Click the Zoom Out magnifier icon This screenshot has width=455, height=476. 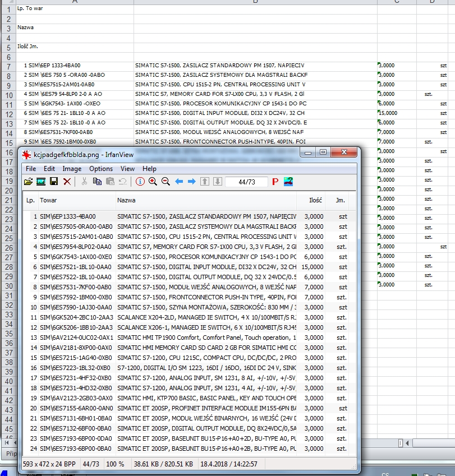pyautogui.click(x=166, y=182)
